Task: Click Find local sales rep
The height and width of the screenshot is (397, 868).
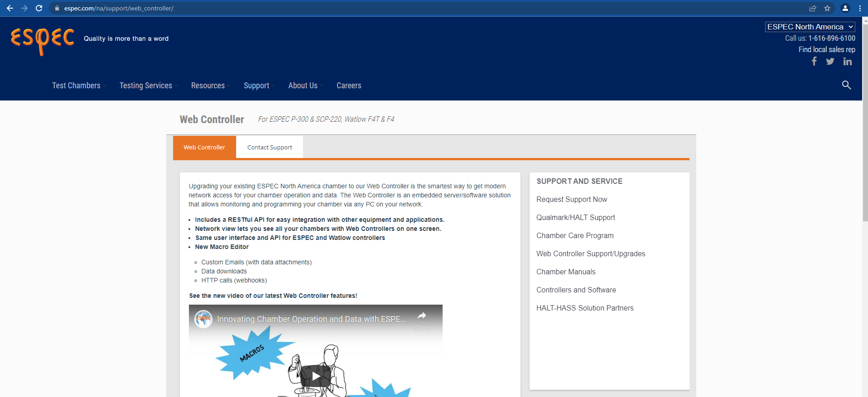Action: click(827, 49)
